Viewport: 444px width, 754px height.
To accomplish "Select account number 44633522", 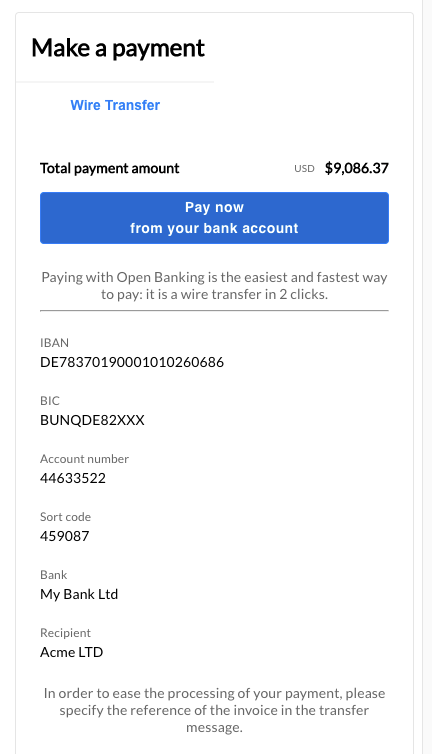I will 73,478.
